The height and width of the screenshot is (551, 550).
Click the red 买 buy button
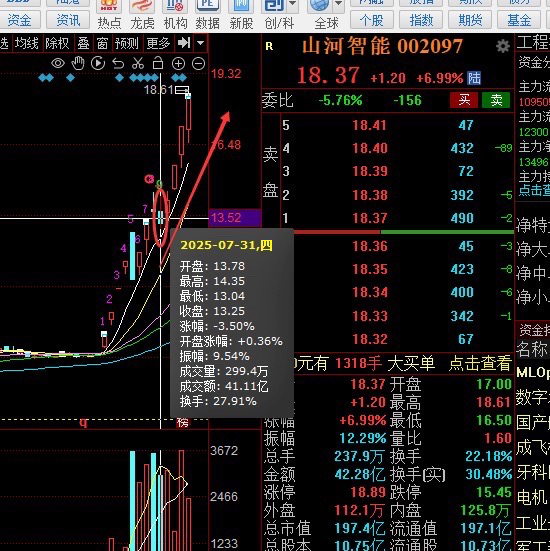tap(464, 100)
